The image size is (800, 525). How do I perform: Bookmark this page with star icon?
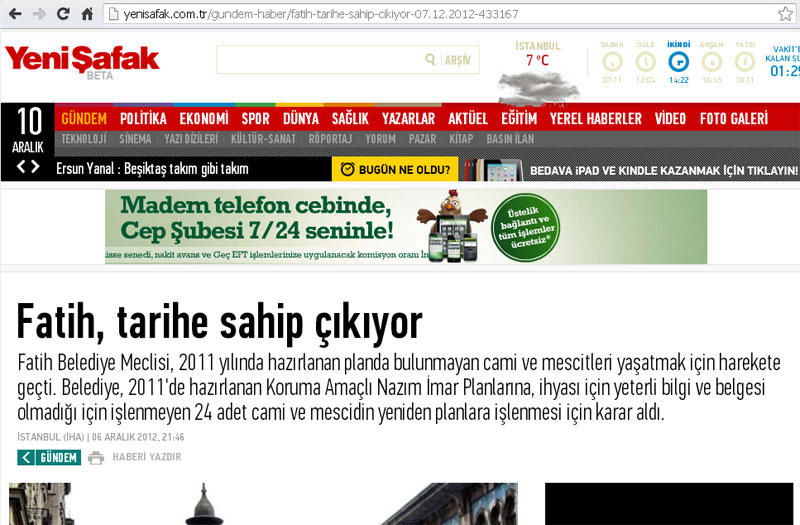pos(785,14)
